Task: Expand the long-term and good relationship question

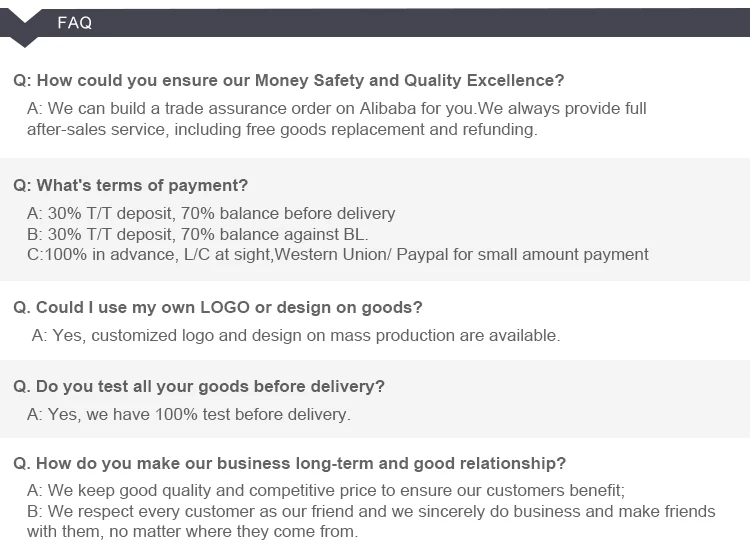Action: click(x=289, y=463)
